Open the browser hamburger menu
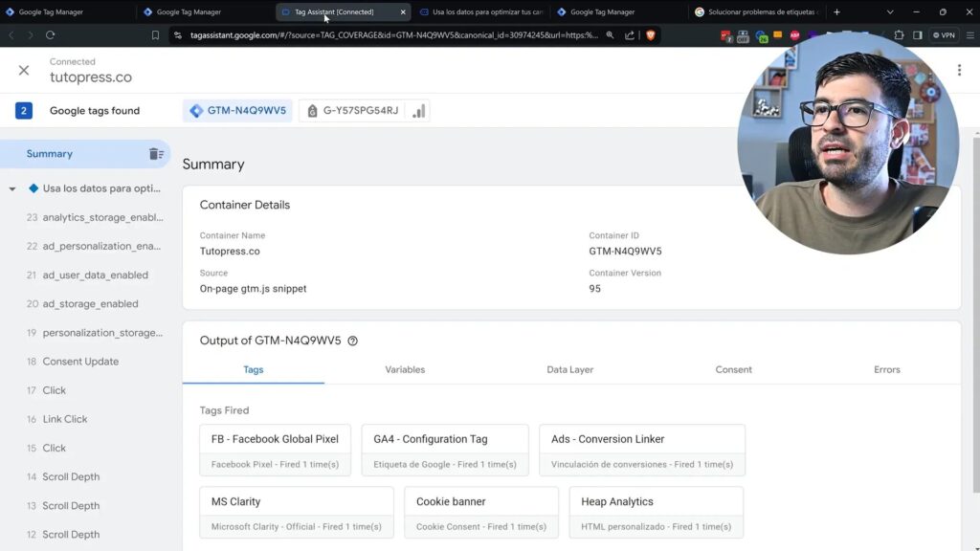The height and width of the screenshot is (551, 980). click(x=970, y=35)
